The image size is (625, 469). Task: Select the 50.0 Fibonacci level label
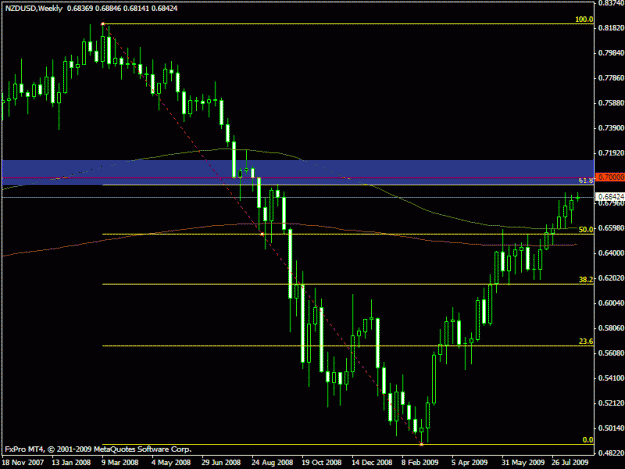586,230
